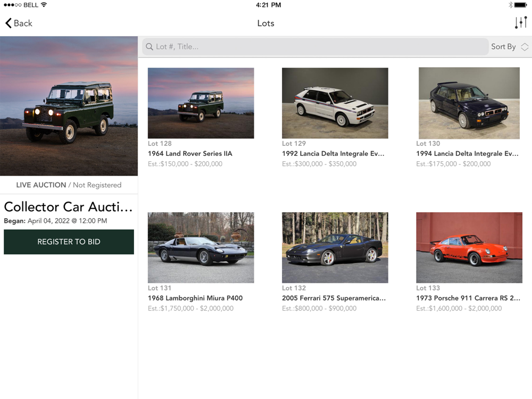Check the Wi-Fi status icon
The image size is (532, 399).
tap(44, 5)
